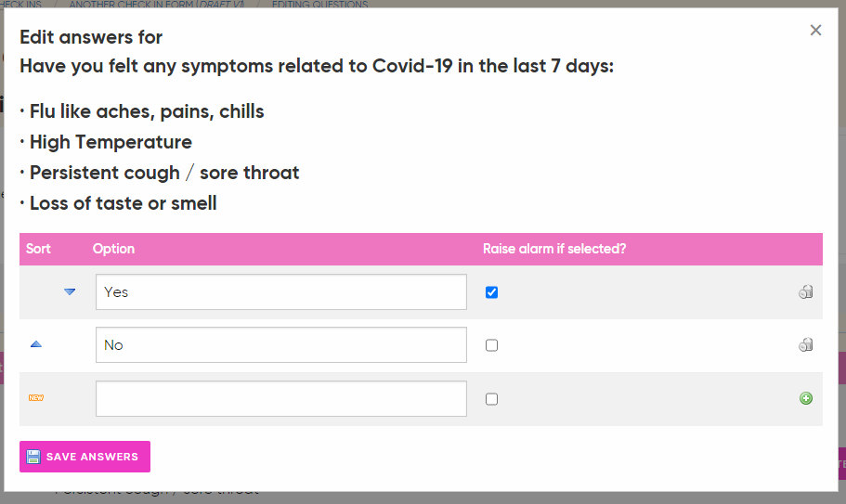Focus the empty new option field
This screenshot has width=846, height=504.
[x=281, y=398]
